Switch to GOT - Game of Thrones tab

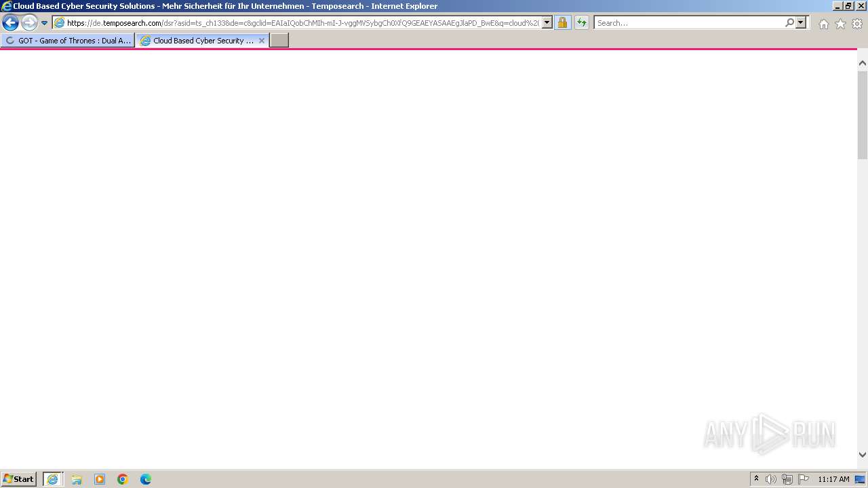tap(68, 41)
